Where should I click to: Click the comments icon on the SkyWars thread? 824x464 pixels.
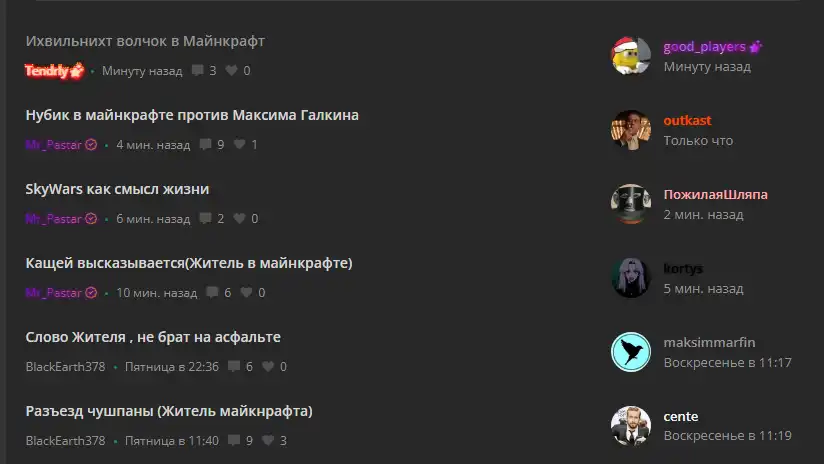(205, 218)
